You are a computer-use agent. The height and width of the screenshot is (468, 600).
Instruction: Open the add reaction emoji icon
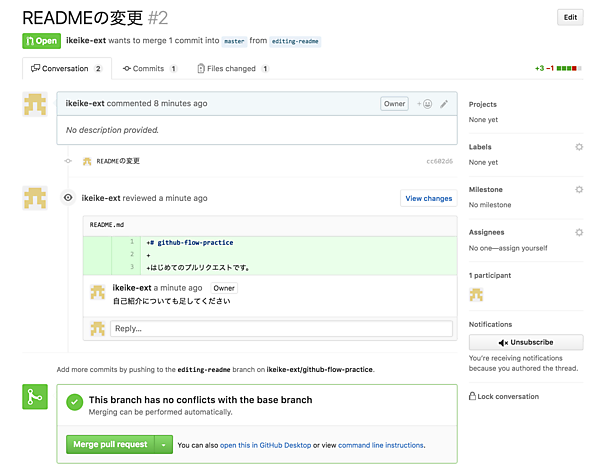tap(424, 103)
